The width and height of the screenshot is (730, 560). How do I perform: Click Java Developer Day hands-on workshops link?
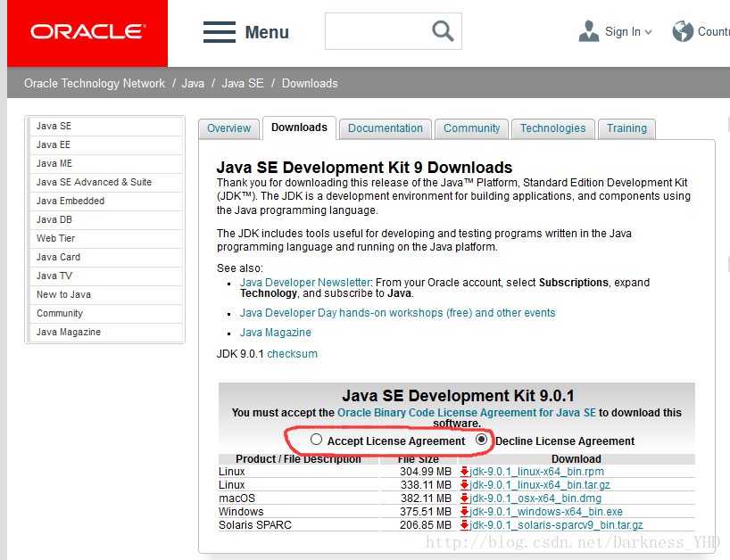[x=398, y=313]
